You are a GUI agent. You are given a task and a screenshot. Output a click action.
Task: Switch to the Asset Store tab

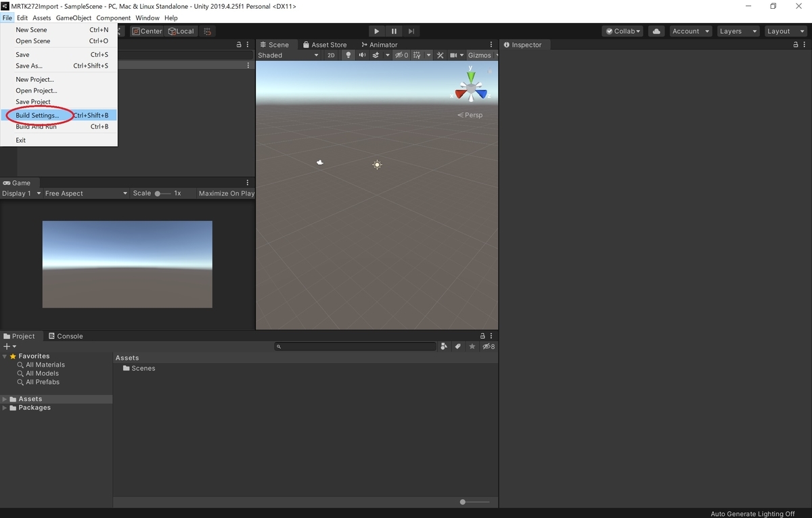(x=323, y=45)
